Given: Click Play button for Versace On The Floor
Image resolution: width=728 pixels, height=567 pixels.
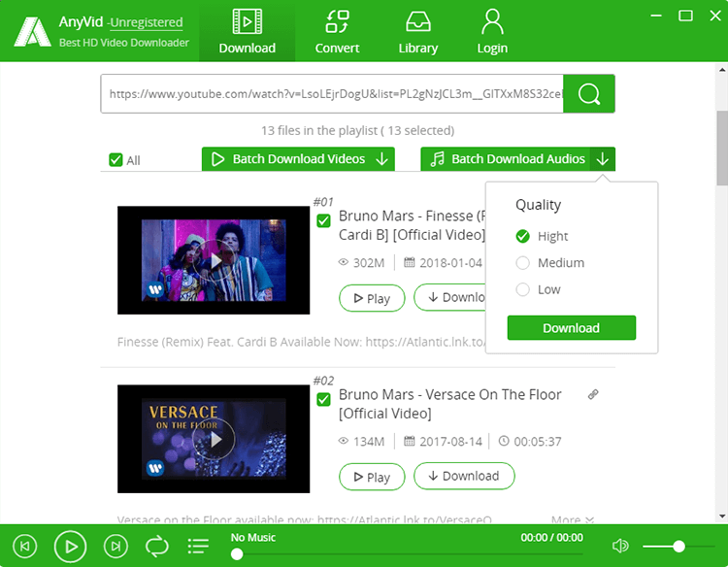Looking at the screenshot, I should [x=372, y=477].
